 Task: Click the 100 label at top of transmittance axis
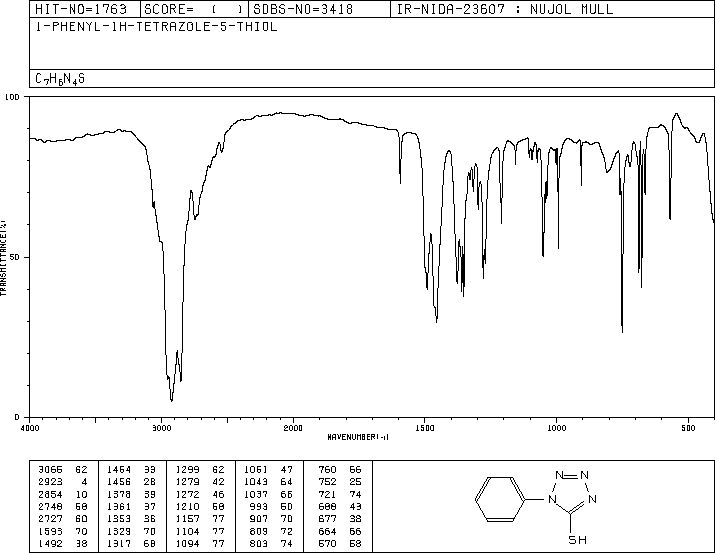coord(12,97)
